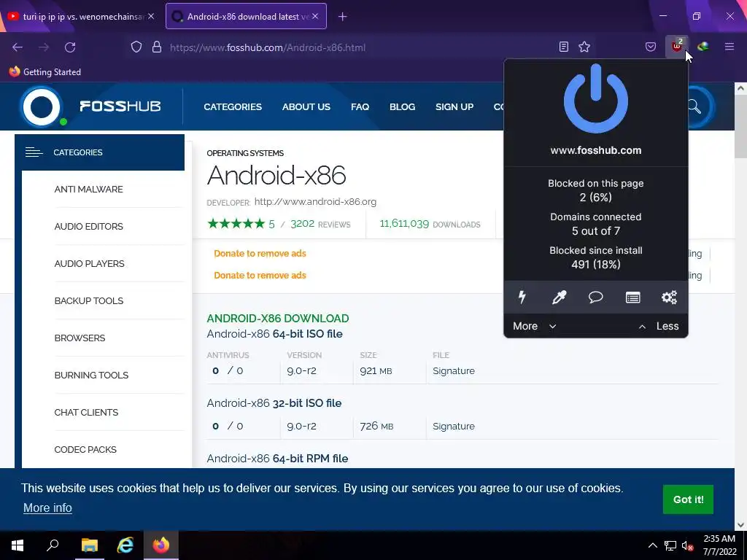Download Android-x86 64-bit ISO file

[274, 334]
